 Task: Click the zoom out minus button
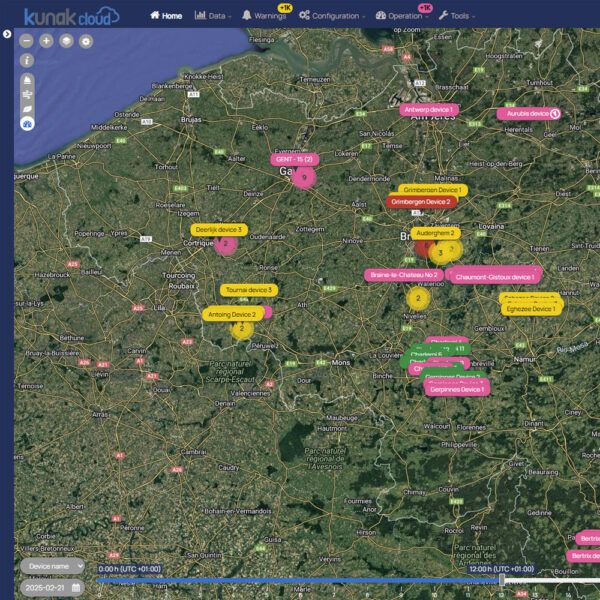(x=26, y=41)
